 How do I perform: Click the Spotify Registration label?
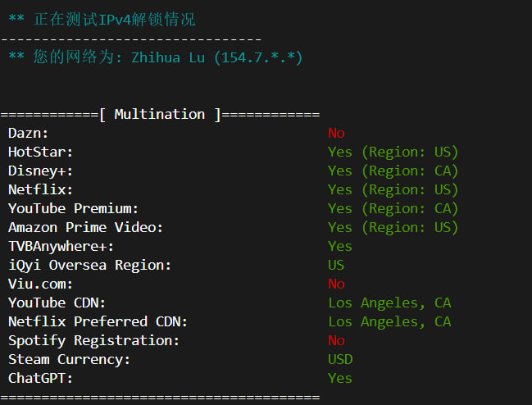coord(94,340)
